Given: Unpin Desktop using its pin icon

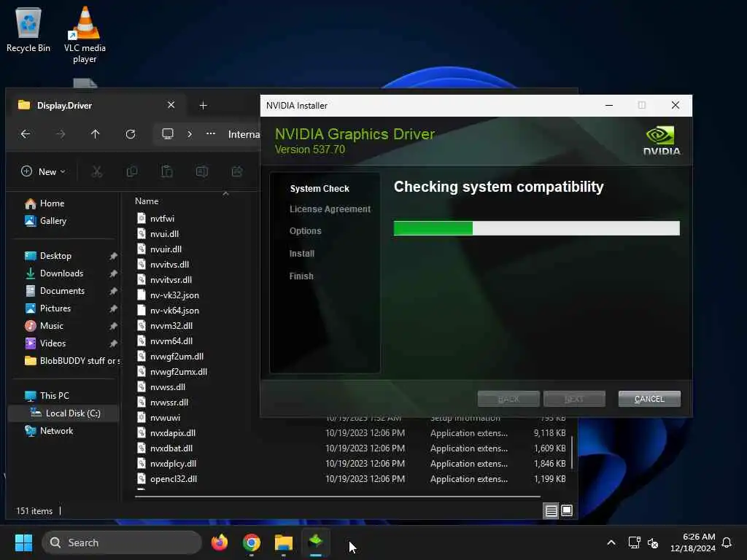Looking at the screenshot, I should [113, 256].
